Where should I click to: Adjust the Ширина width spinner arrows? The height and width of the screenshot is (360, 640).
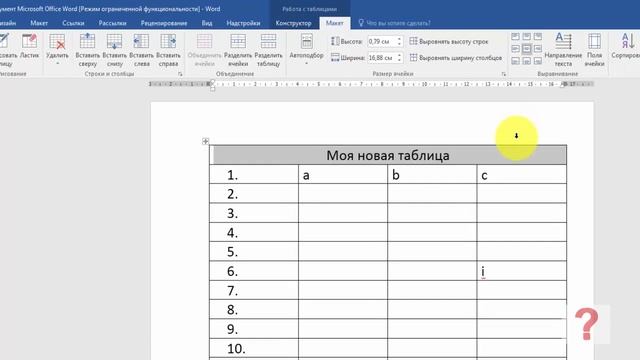click(x=400, y=58)
